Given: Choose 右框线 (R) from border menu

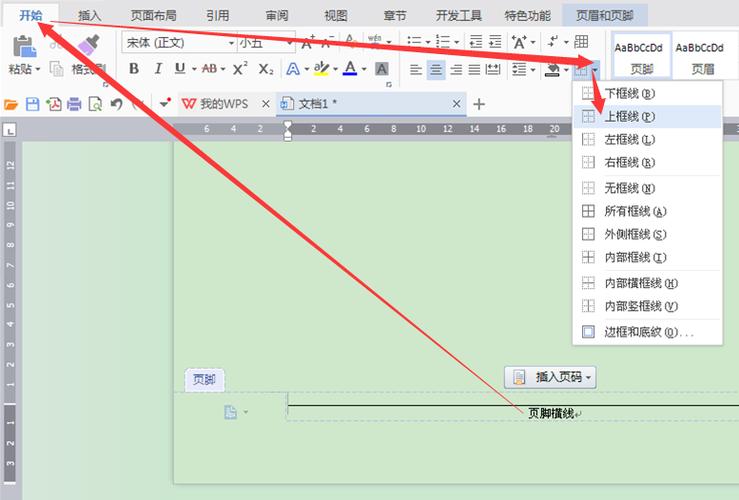Looking at the screenshot, I should point(647,163).
